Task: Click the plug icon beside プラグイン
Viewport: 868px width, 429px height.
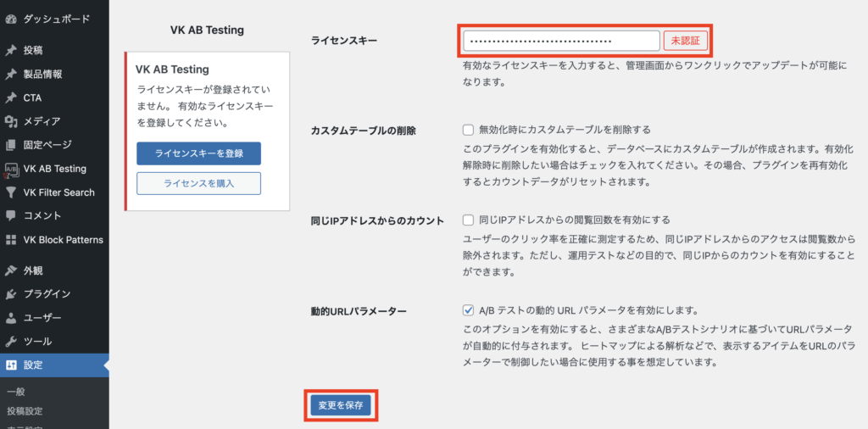Action: 11,294
